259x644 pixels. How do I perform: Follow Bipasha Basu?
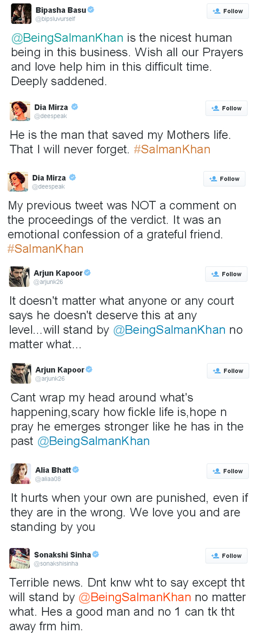(x=227, y=11)
